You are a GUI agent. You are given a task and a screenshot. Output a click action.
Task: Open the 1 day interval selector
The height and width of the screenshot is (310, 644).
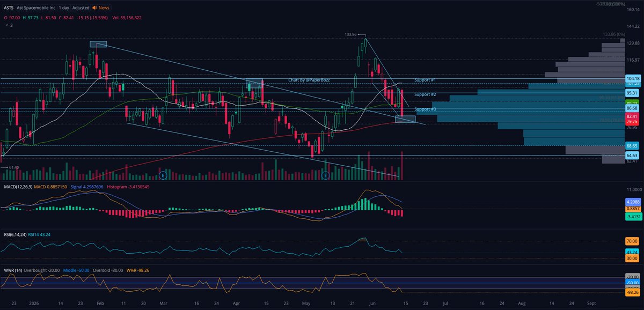coord(64,8)
